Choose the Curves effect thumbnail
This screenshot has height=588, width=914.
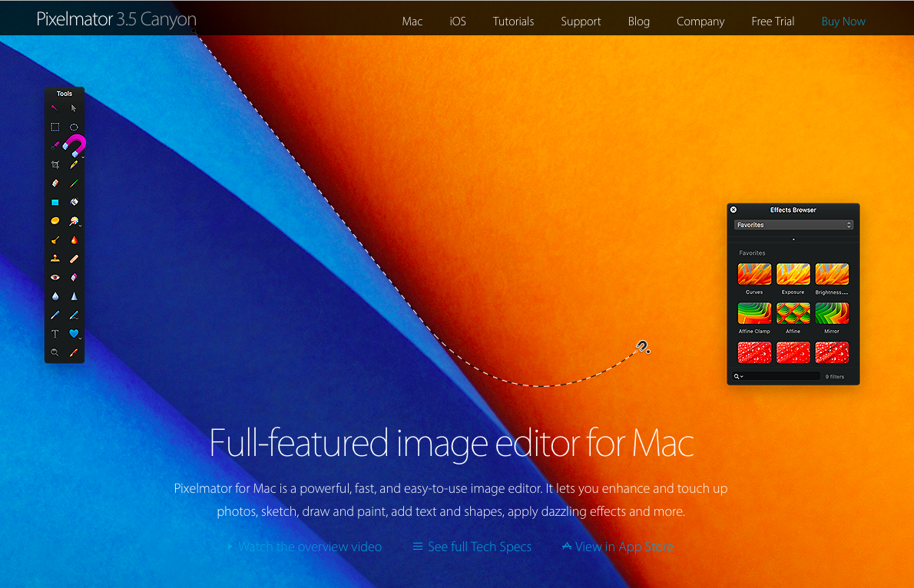[x=754, y=274]
